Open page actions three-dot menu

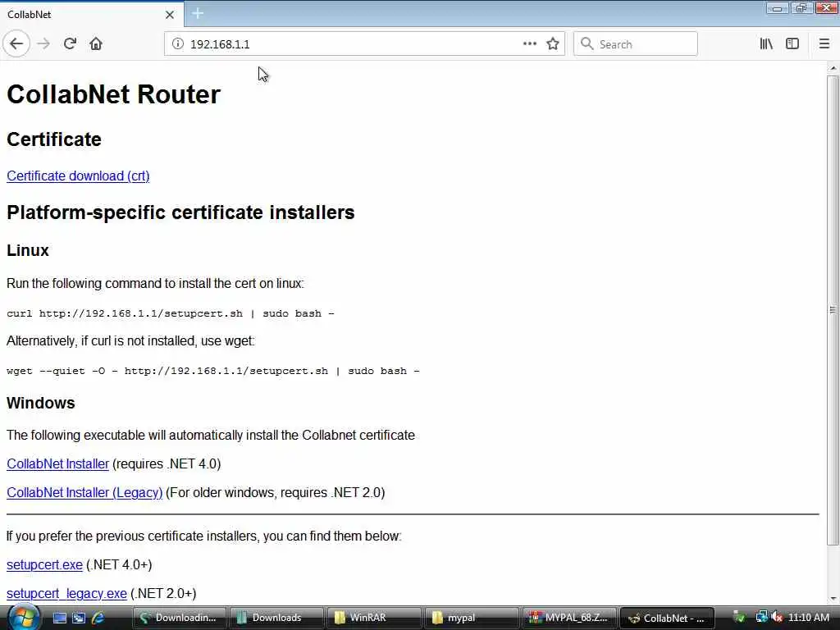(x=530, y=44)
